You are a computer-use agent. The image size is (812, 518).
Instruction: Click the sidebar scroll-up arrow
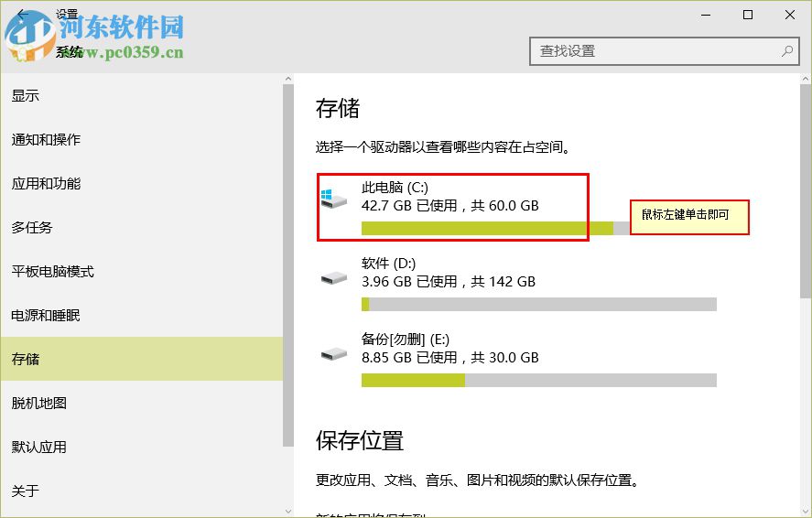pyautogui.click(x=288, y=80)
